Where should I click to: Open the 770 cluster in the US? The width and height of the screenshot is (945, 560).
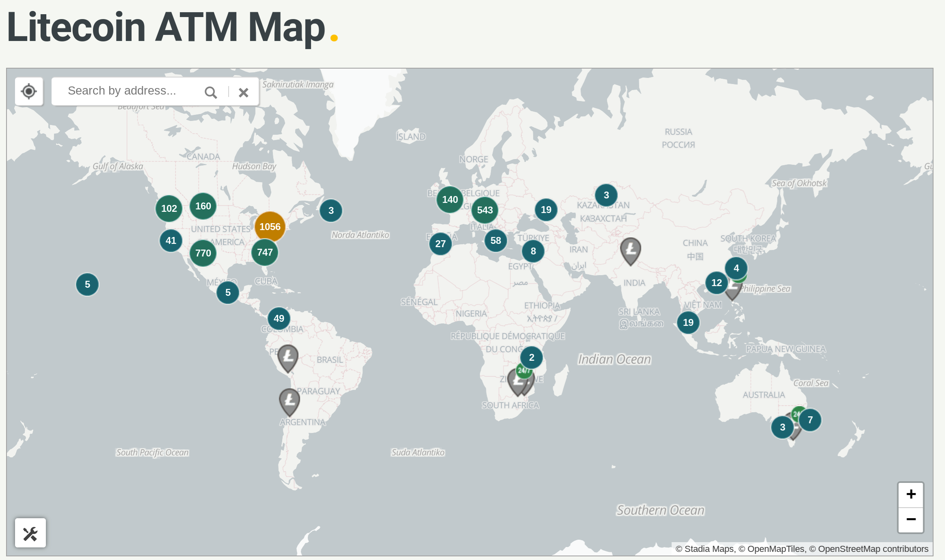point(203,253)
